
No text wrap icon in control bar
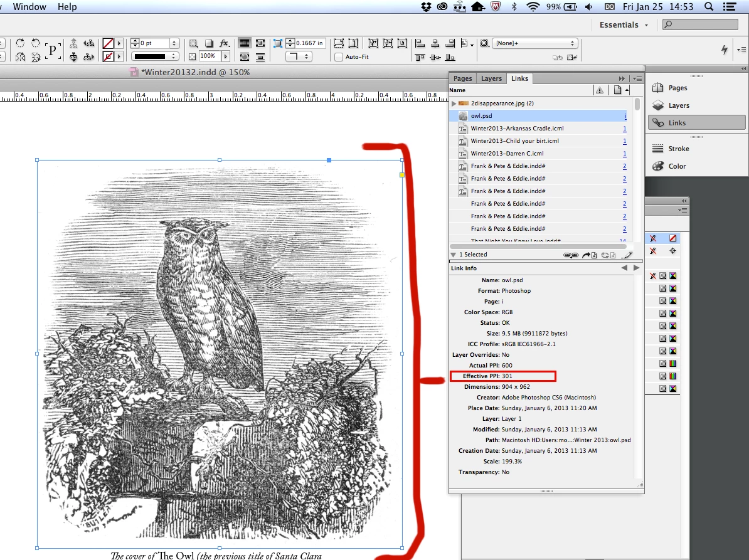[x=244, y=43]
